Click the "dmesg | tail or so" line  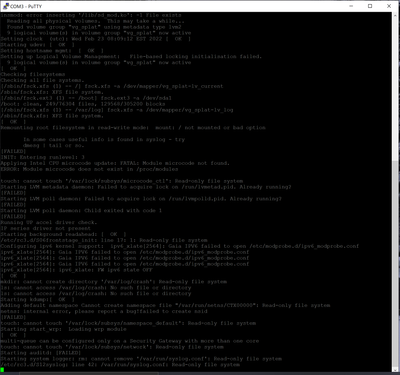(x=53, y=146)
